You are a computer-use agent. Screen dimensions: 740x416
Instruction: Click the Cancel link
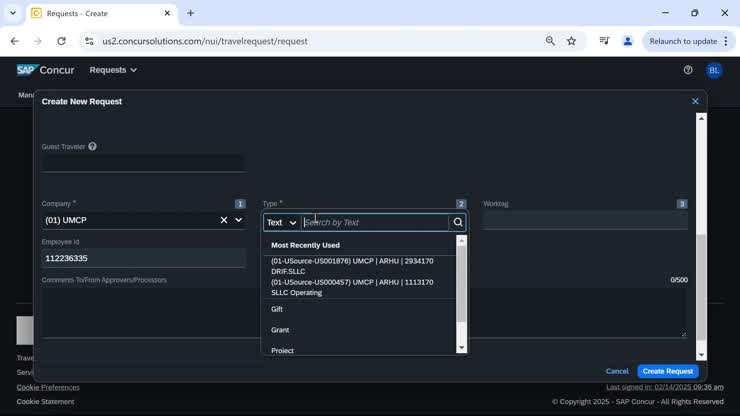pyautogui.click(x=617, y=371)
